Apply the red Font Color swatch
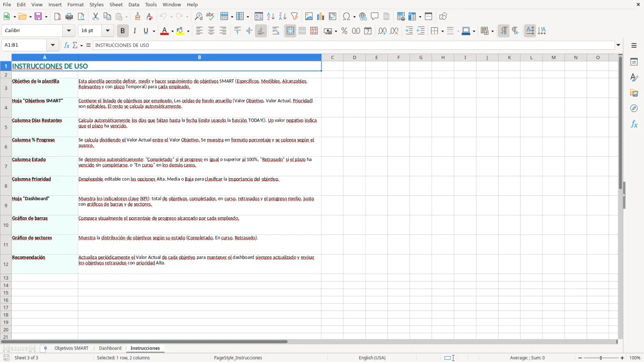 (164, 31)
